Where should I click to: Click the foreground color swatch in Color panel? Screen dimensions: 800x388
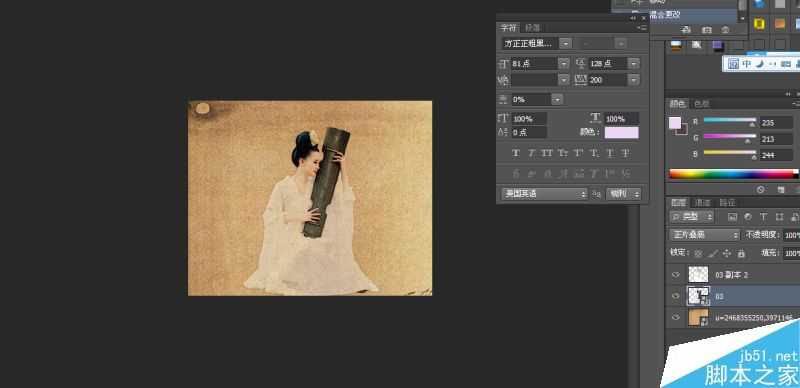(675, 123)
